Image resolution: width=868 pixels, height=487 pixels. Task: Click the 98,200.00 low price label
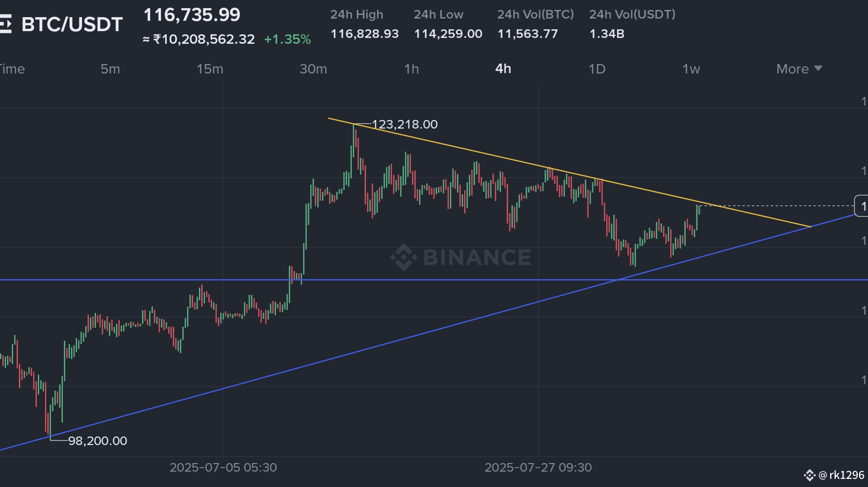pos(97,441)
